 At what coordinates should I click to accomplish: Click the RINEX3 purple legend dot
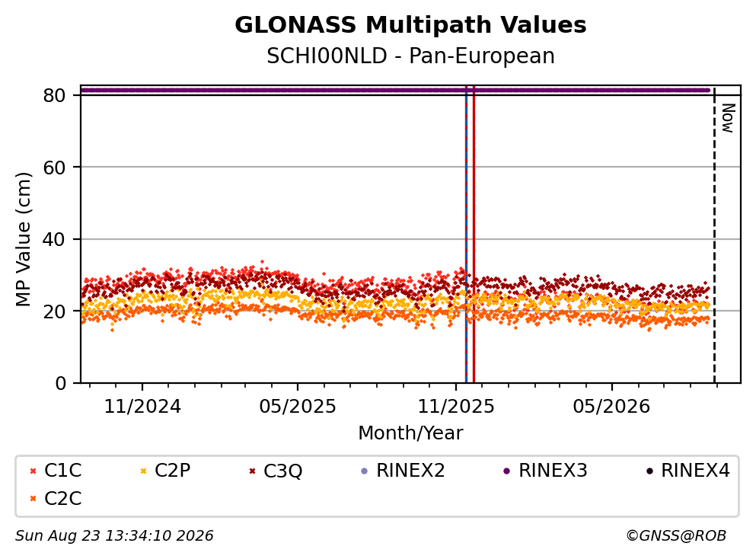pyautogui.click(x=507, y=471)
